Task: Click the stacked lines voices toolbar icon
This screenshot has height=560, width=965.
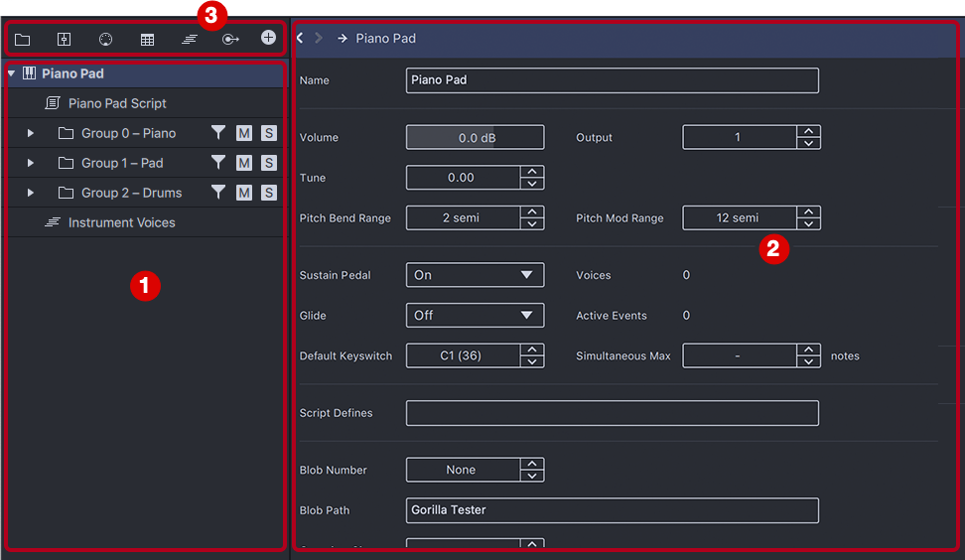Action: [x=189, y=40]
